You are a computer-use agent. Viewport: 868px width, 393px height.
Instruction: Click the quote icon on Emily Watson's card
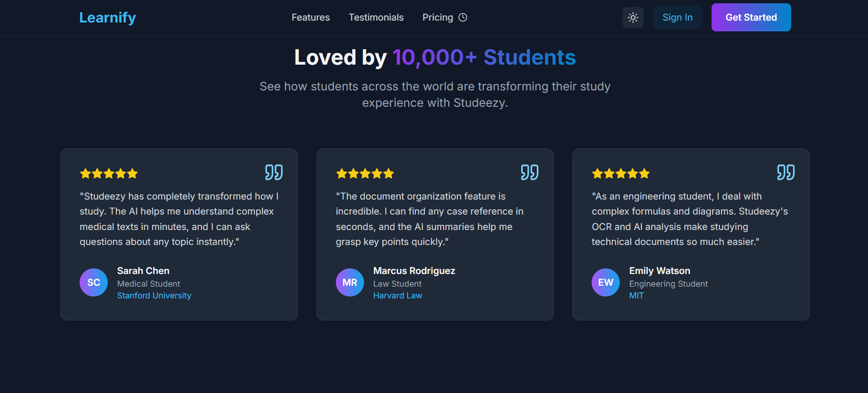[786, 172]
